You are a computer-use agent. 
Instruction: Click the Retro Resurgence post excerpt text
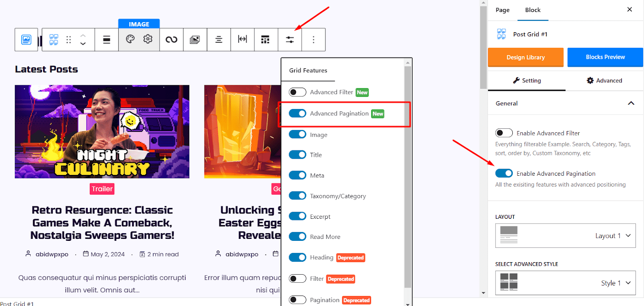pyautogui.click(x=102, y=283)
